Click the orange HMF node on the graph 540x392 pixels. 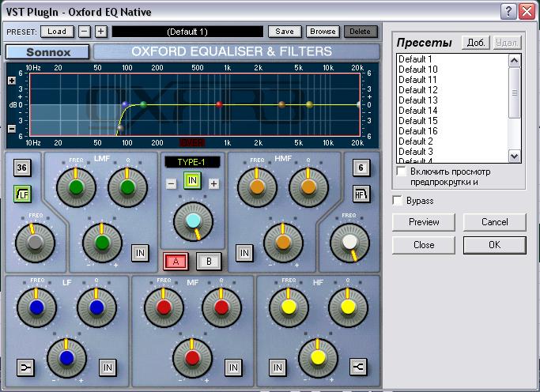pyautogui.click(x=281, y=104)
